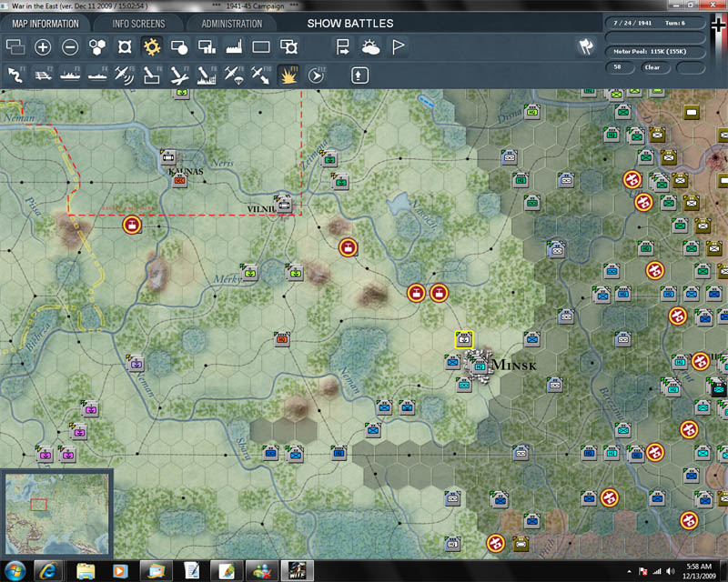Select the unit counter at Vilnius

point(283,204)
